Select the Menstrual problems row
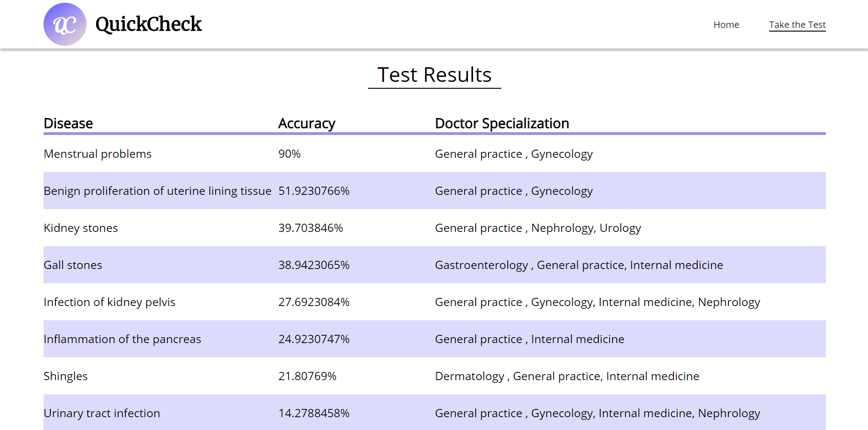 [x=434, y=154]
